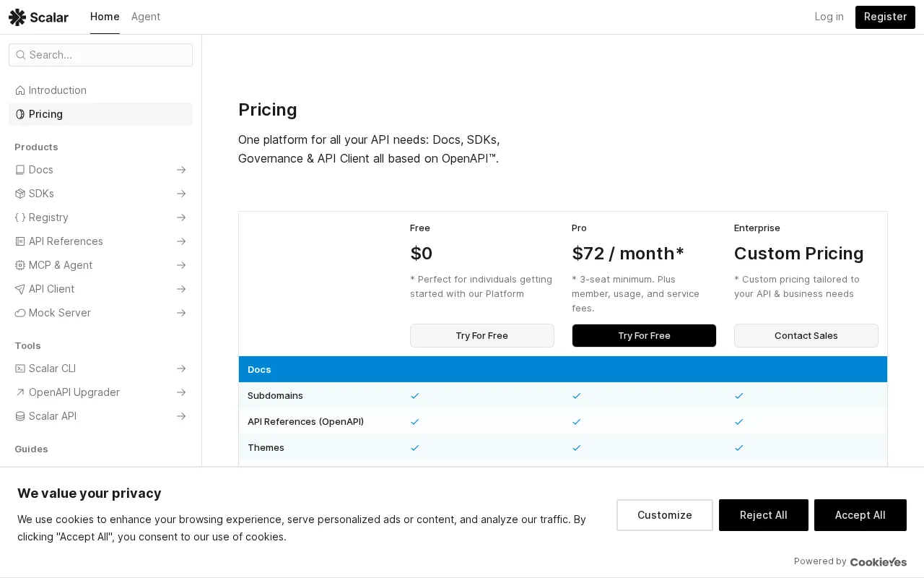Reject all cookies
924x578 pixels.
click(764, 515)
